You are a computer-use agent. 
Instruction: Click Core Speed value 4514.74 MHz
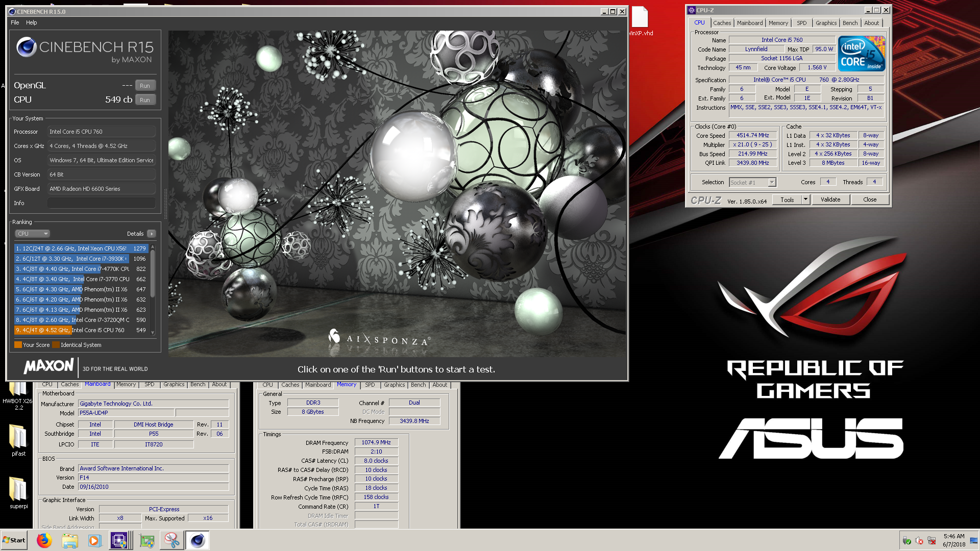point(752,135)
